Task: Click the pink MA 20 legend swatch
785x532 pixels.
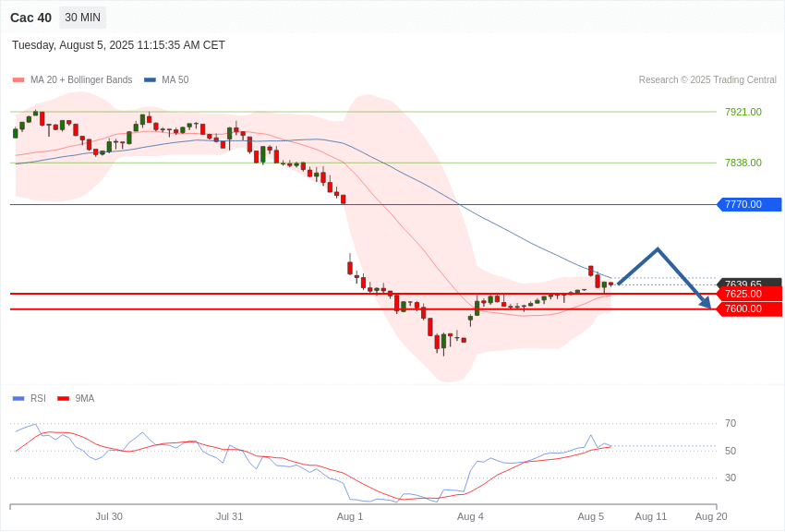Action: (18, 80)
